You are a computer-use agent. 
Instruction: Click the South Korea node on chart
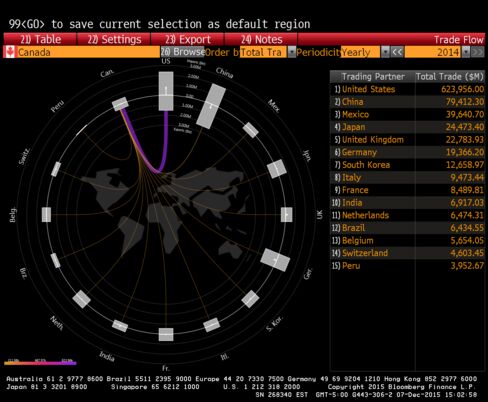pyautogui.click(x=250, y=299)
